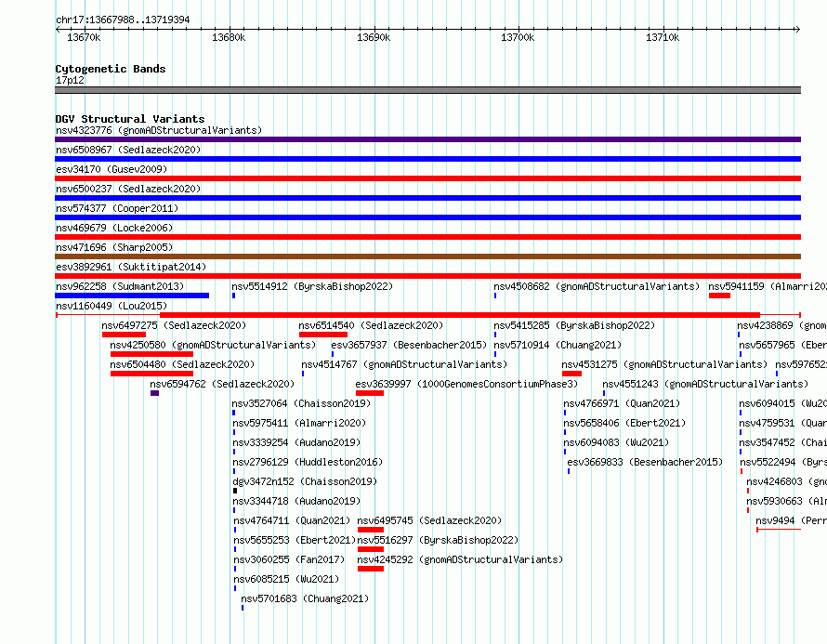
Task: Open nsv469679 (Locke2006) variant
Action: pos(114,228)
